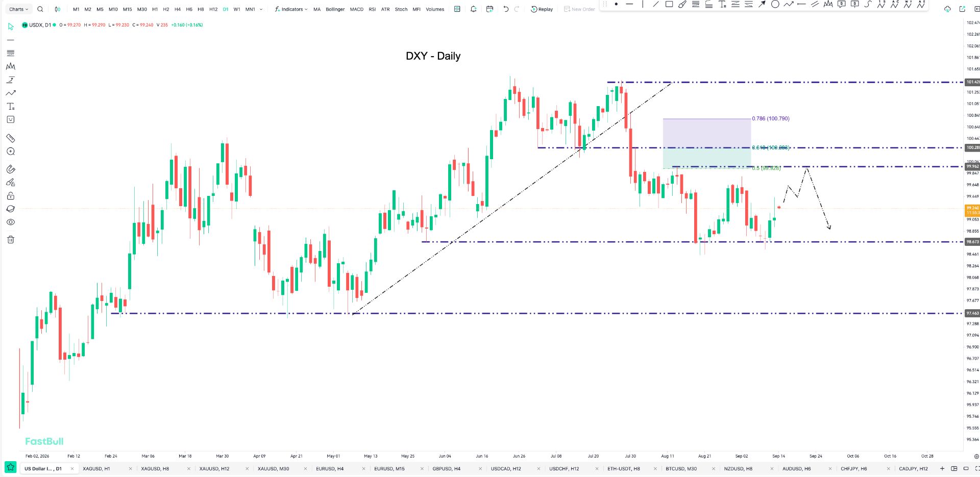Click the undo arrow icon
This screenshot has height=477, width=980.
[x=506, y=9]
